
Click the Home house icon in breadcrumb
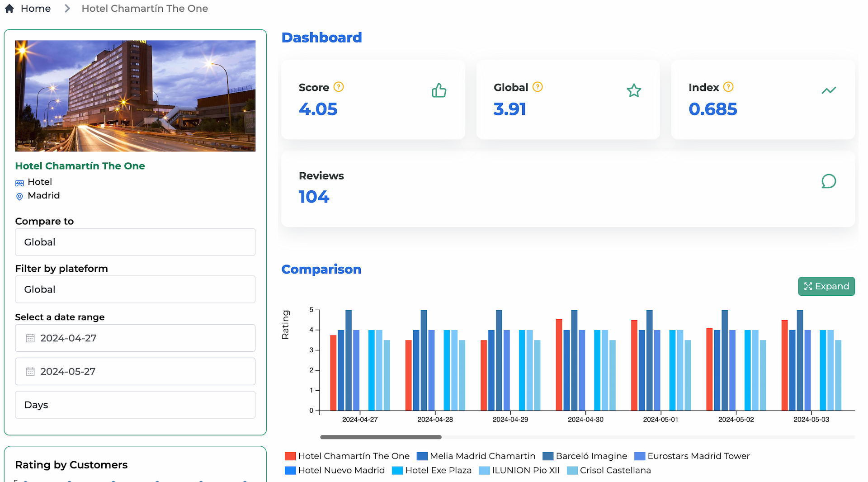(9, 9)
